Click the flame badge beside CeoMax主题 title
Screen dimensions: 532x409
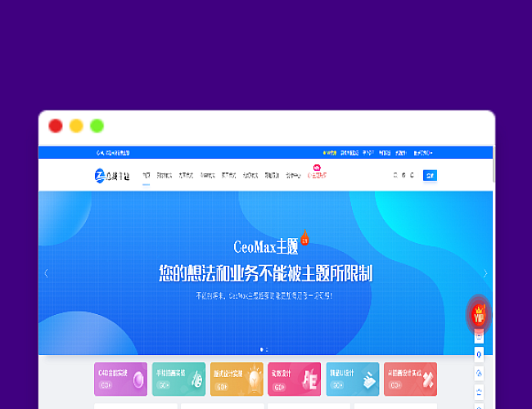304,237
